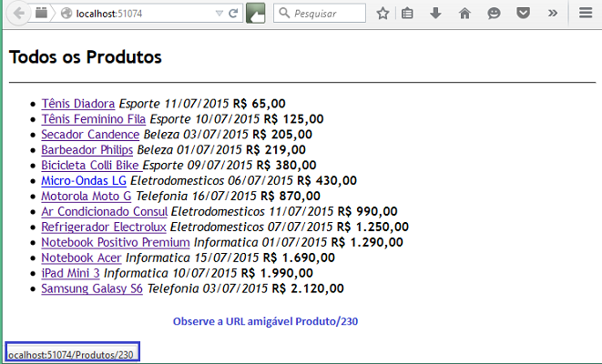Bookmark this page with star icon
602x364 pixels.
383,14
